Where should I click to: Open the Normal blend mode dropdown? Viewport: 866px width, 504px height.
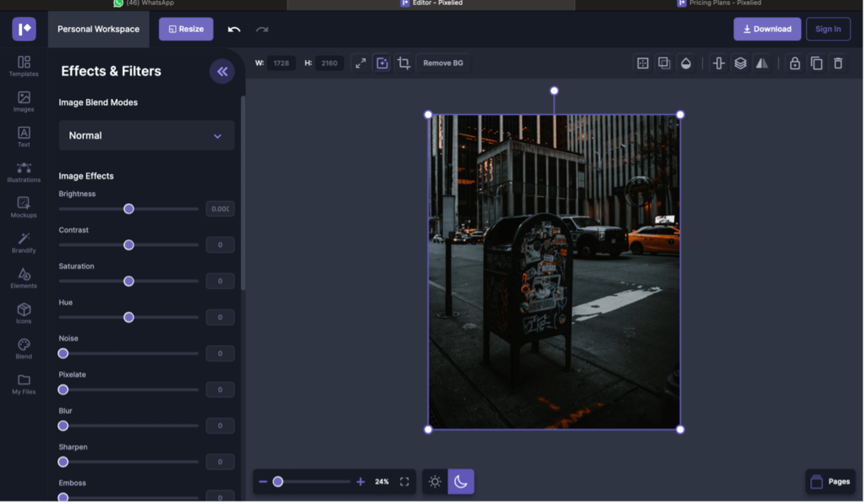(x=146, y=135)
